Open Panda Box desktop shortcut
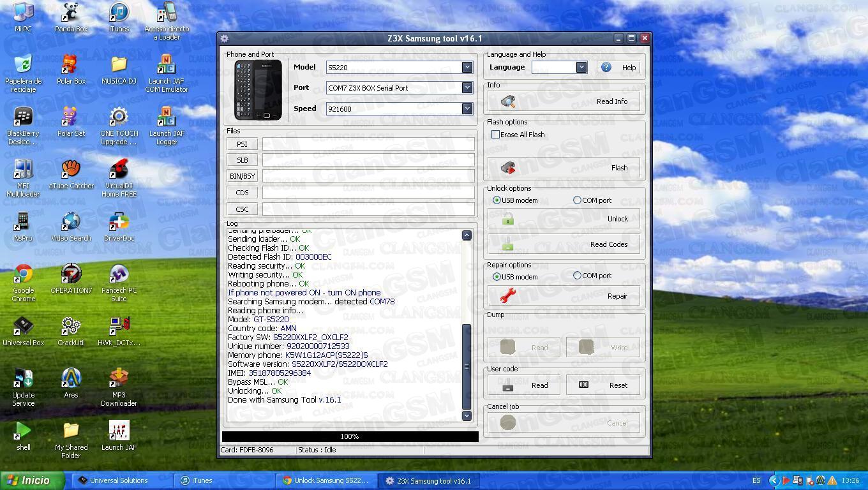868x490 pixels. tap(71, 17)
